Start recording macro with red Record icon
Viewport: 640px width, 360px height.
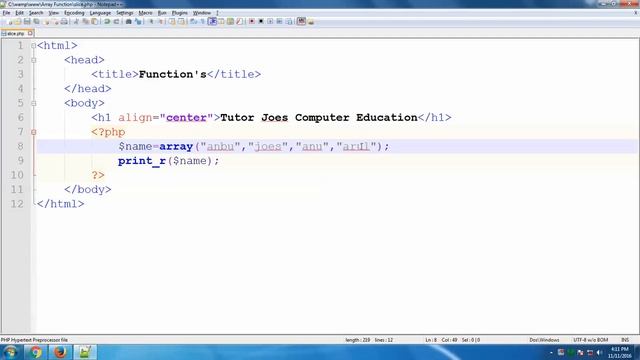tap(252, 21)
